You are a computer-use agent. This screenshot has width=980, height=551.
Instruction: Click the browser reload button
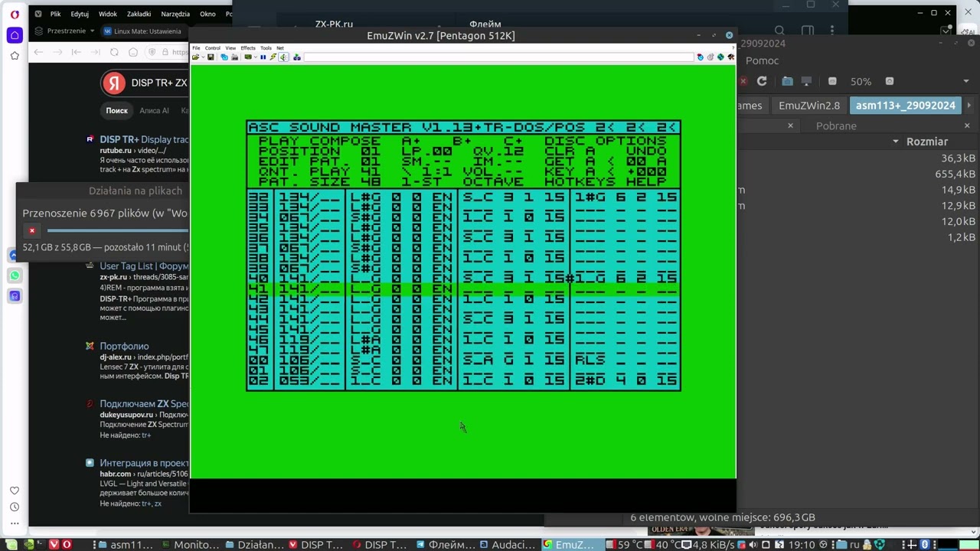pyautogui.click(x=114, y=52)
